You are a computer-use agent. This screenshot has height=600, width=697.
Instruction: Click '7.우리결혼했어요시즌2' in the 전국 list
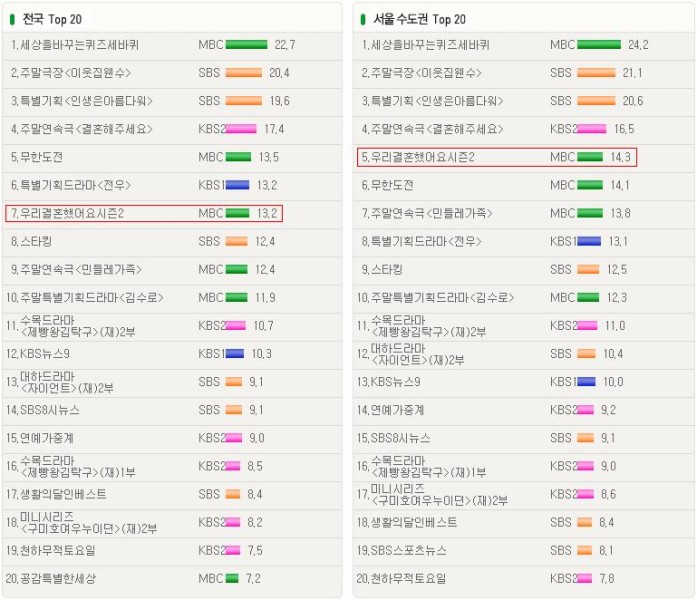pos(68,213)
